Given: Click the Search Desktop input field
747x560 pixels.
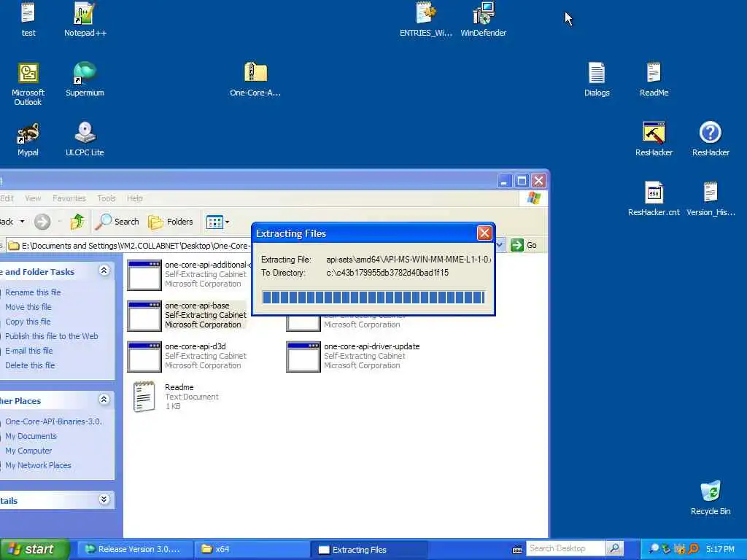Looking at the screenshot, I should point(565,548).
